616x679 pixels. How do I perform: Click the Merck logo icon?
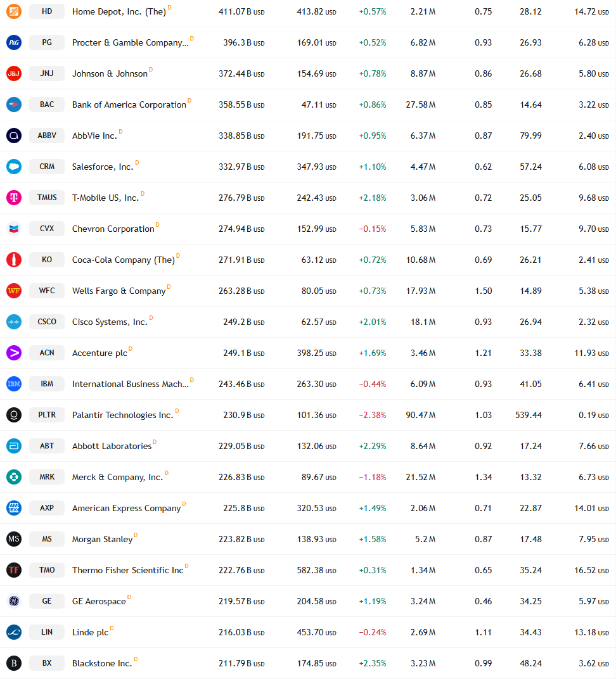pyautogui.click(x=14, y=477)
